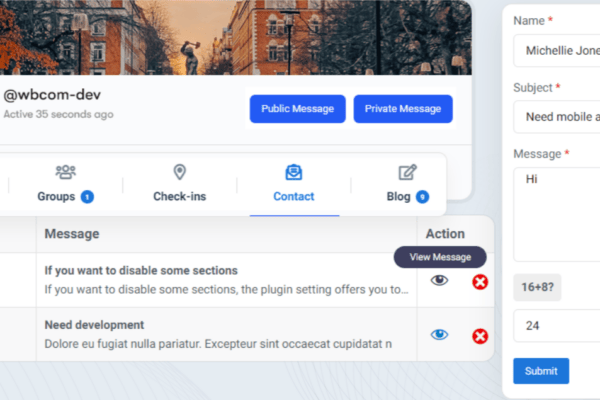Click the Contact envelope icon
The image size is (600, 400).
point(293,172)
